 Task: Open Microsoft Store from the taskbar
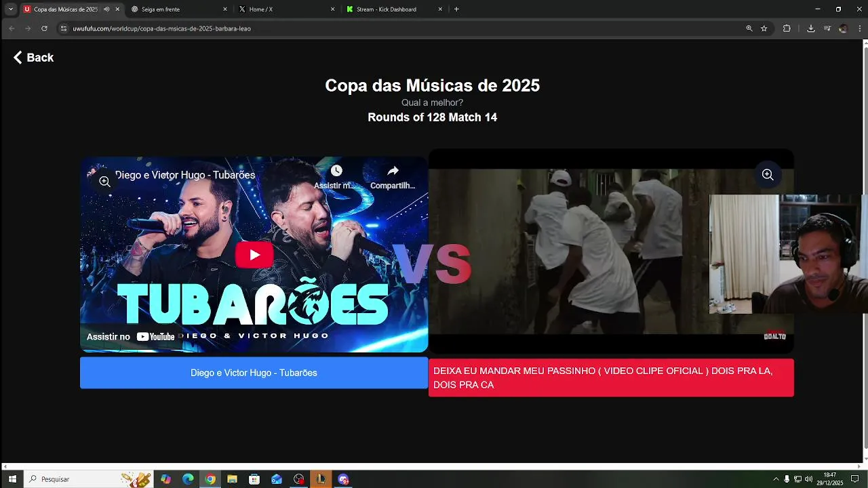point(254,479)
